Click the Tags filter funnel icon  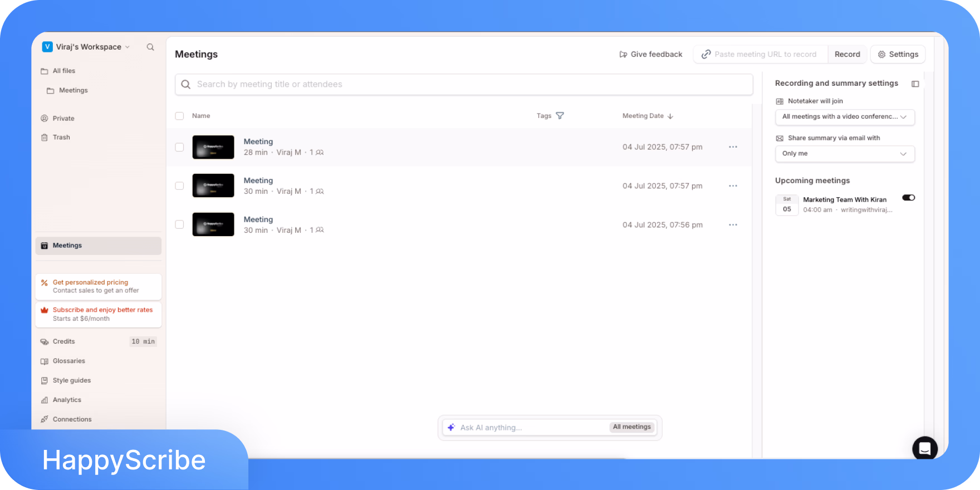click(x=560, y=116)
